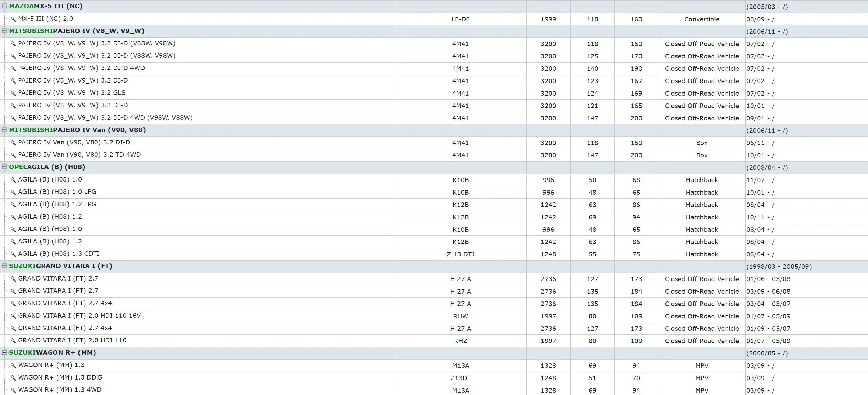Screen dimensions: 868x395
Task: Click magnifier icon for AGILA (B) 1.2 with 69 kW
Action: [13, 217]
